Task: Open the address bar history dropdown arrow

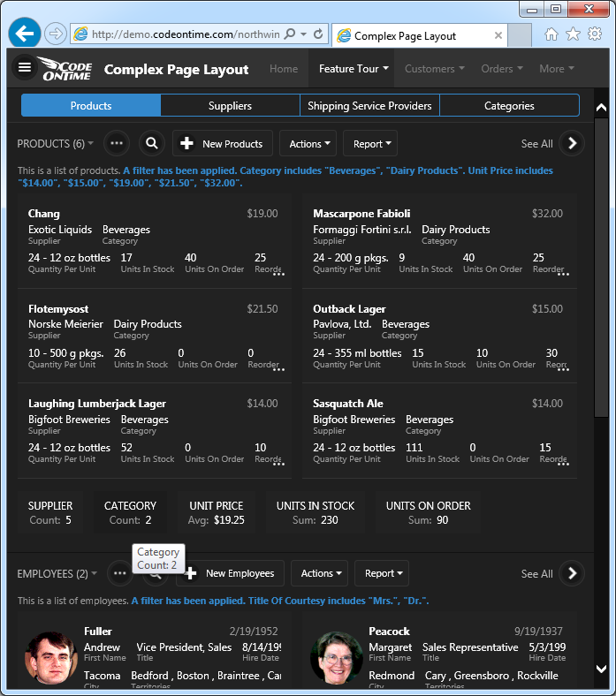Action: point(304,34)
